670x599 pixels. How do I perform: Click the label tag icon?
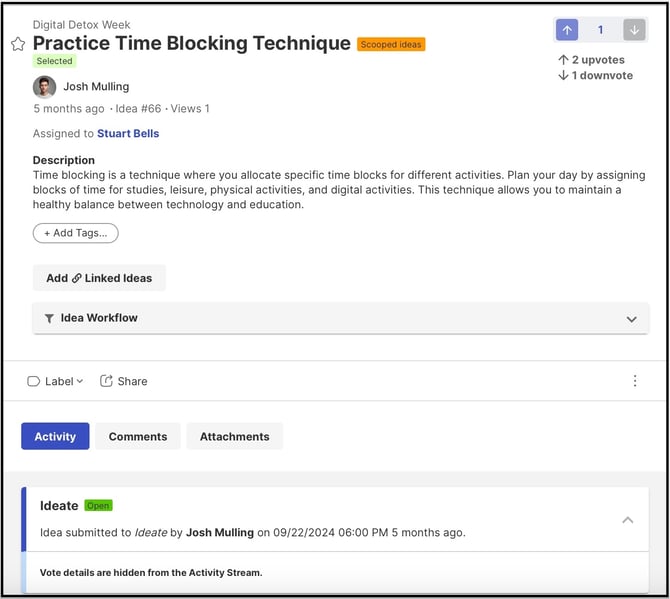33,381
